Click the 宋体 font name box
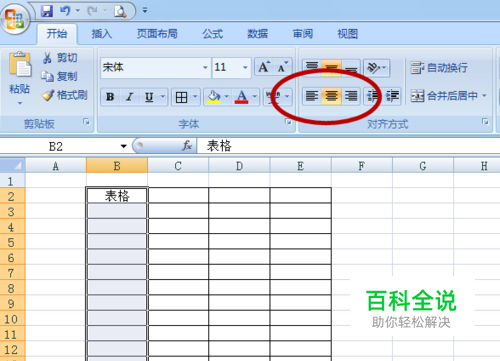500x361 pixels. [x=151, y=68]
